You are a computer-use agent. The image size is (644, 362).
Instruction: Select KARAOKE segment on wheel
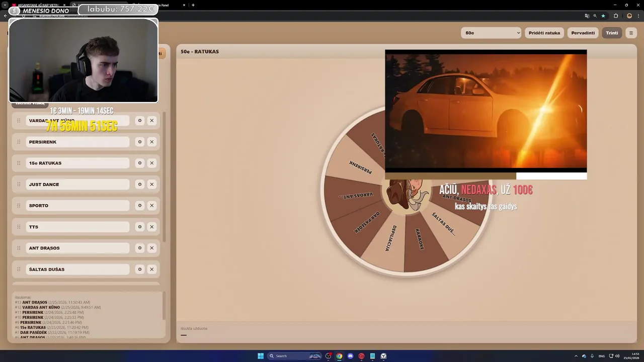pyautogui.click(x=422, y=240)
